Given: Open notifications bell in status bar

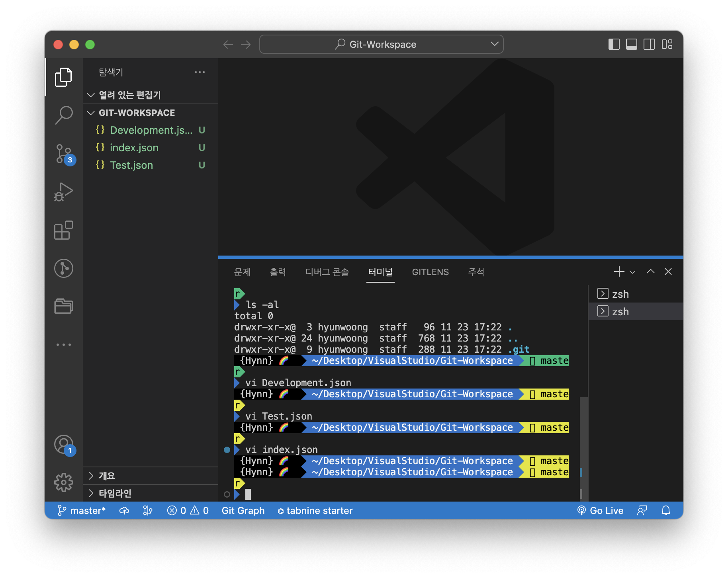Looking at the screenshot, I should (666, 510).
